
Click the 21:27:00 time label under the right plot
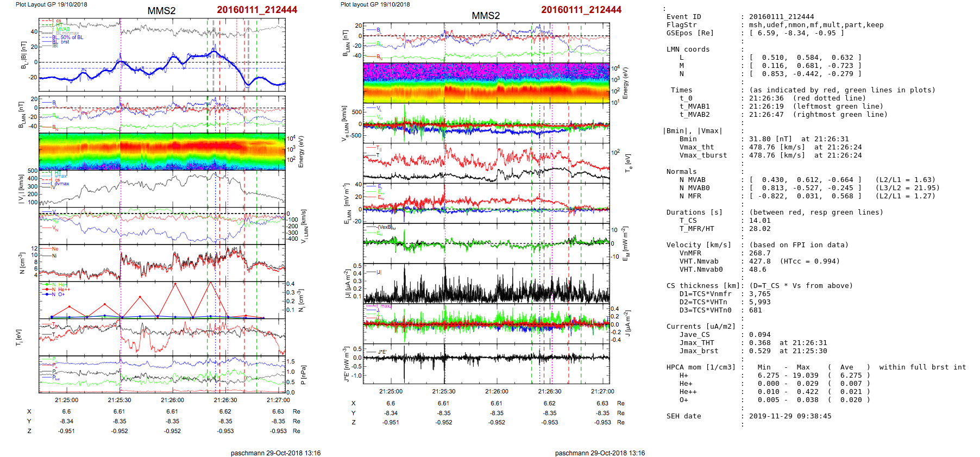tap(602, 391)
